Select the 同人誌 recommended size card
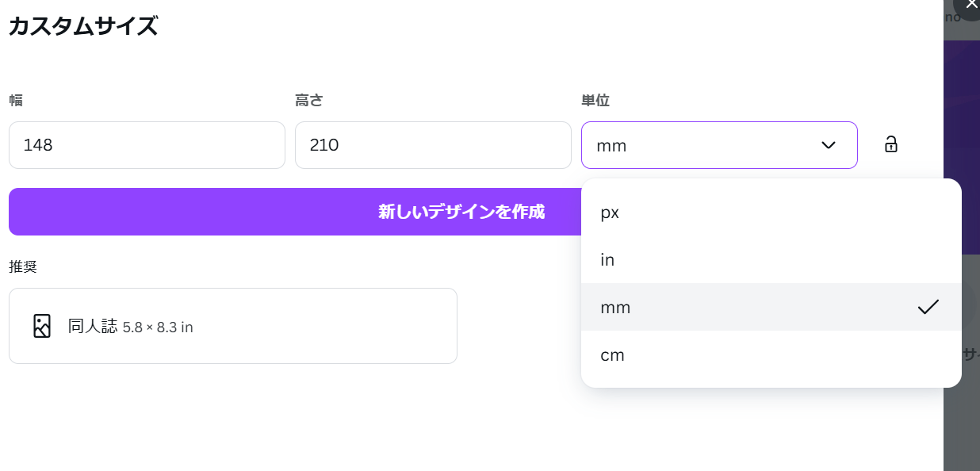Screen dimensions: 980x471 click(233, 326)
